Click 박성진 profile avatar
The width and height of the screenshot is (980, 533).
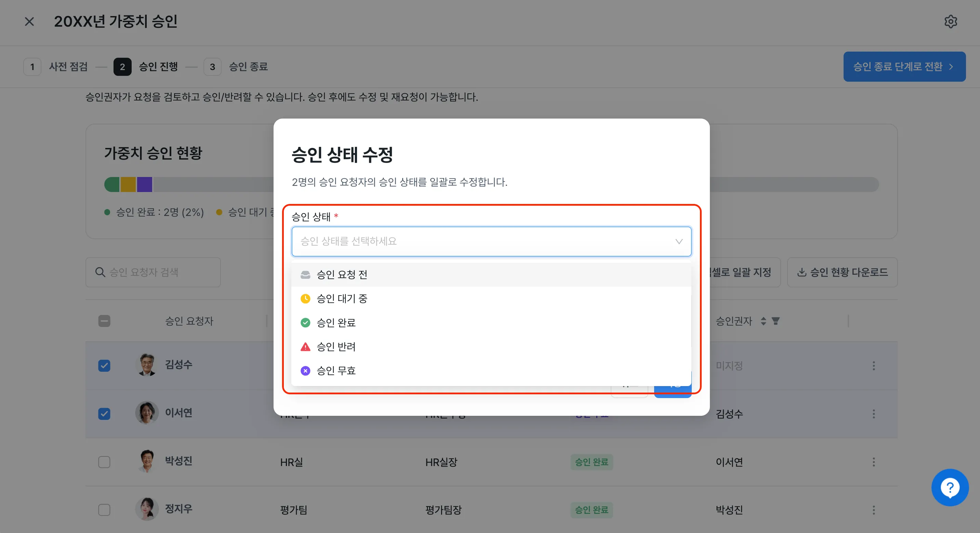[x=147, y=461]
